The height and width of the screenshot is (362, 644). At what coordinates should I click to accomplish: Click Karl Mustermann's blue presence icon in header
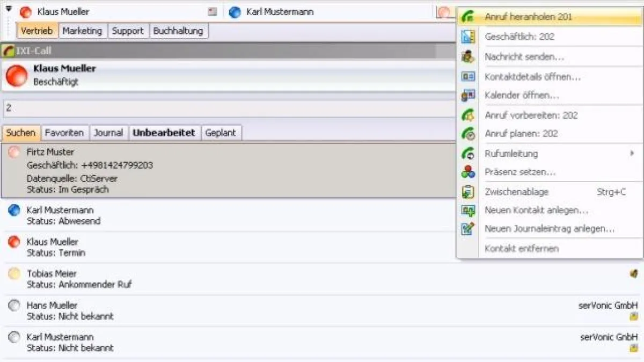point(234,11)
